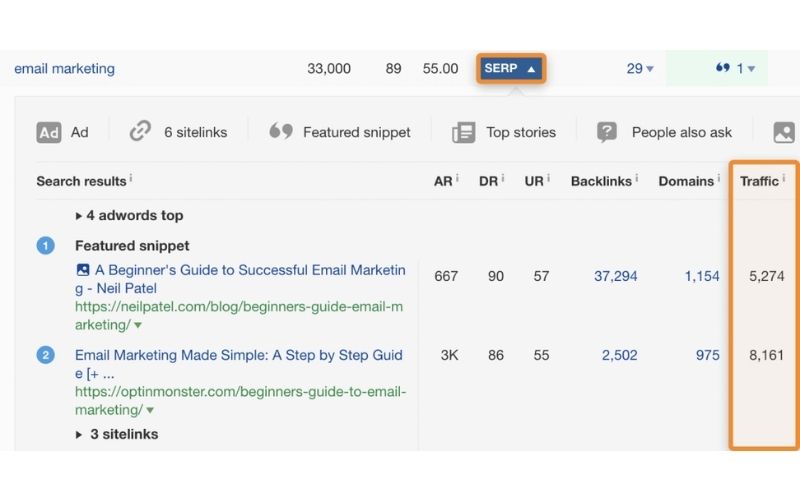Click the 6 sitelinks label
The width and height of the screenshot is (800, 500).
tap(195, 132)
